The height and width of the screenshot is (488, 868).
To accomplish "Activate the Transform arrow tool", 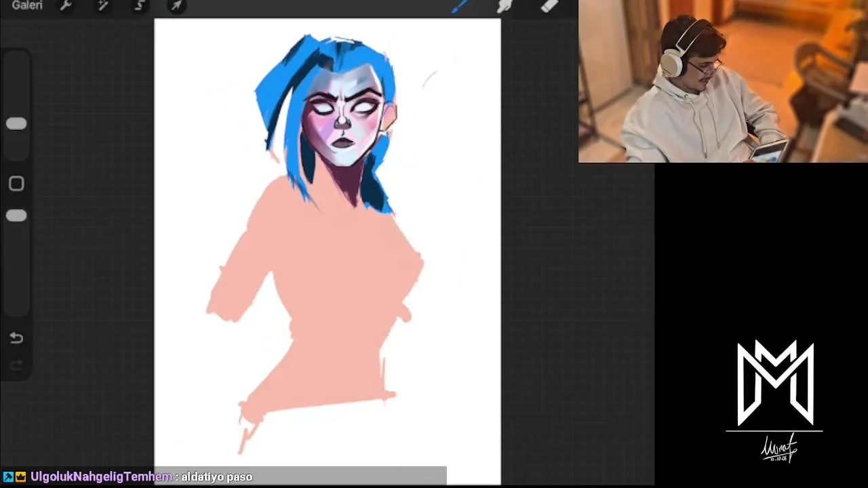I will [176, 5].
